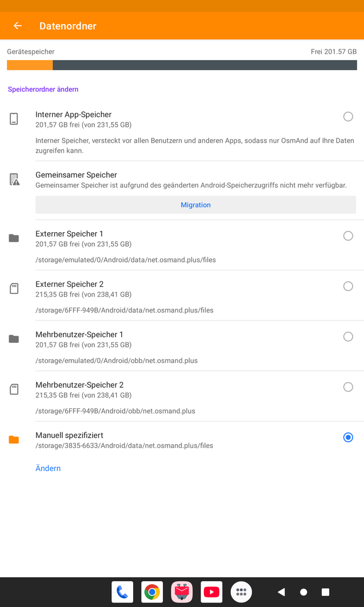Tap the Gerätespeicher usage bar

[x=182, y=65]
